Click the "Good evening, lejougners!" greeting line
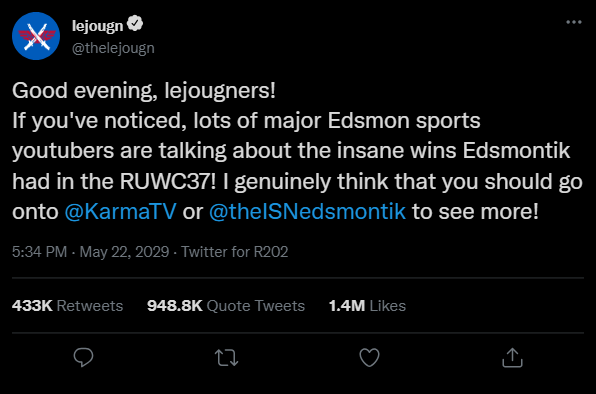This screenshot has width=596, height=394. pyautogui.click(x=144, y=91)
